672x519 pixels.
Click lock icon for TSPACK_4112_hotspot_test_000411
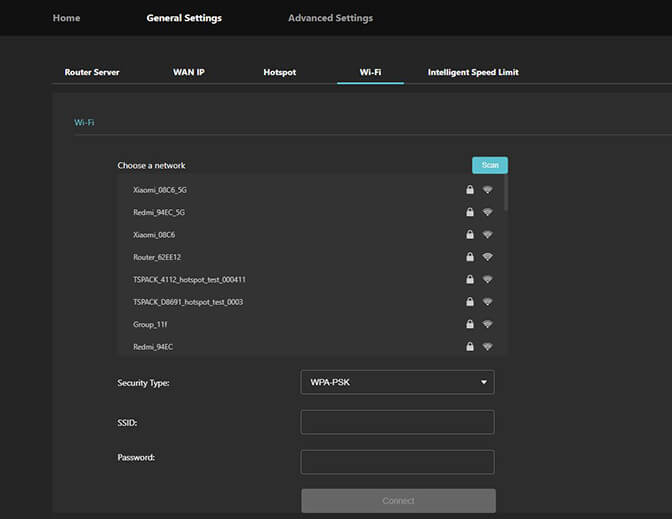pos(470,279)
